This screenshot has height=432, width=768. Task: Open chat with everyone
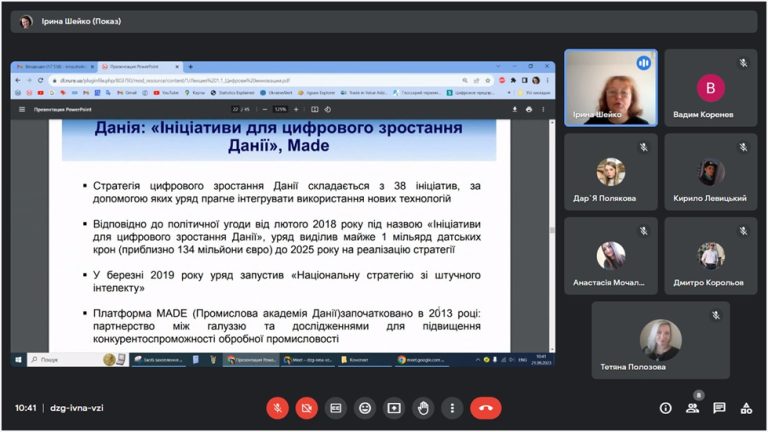pos(719,408)
